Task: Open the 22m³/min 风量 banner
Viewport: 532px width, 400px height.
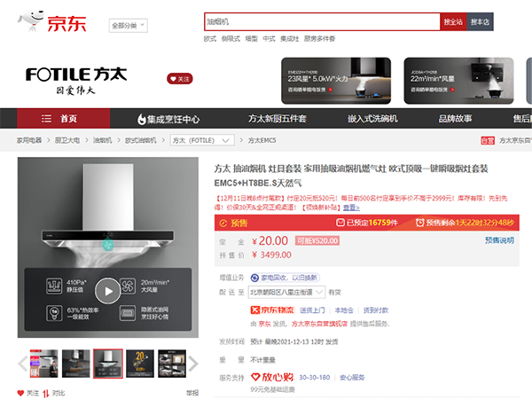Action: (x=458, y=81)
